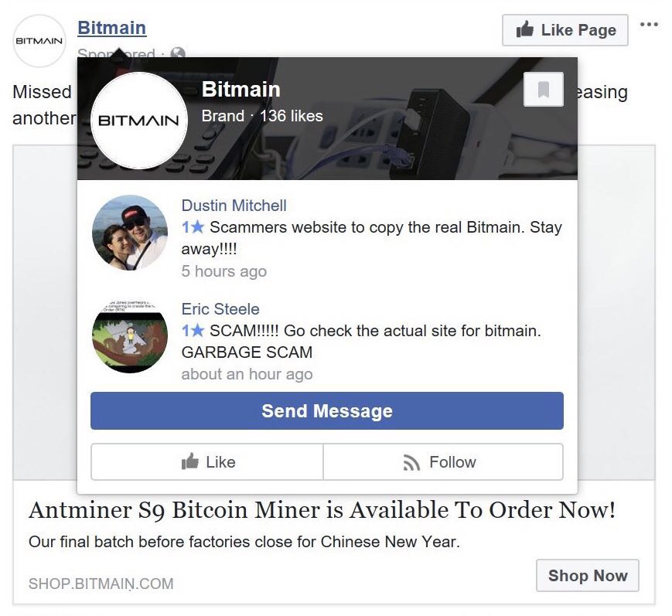Click the Like Page button

click(565, 30)
